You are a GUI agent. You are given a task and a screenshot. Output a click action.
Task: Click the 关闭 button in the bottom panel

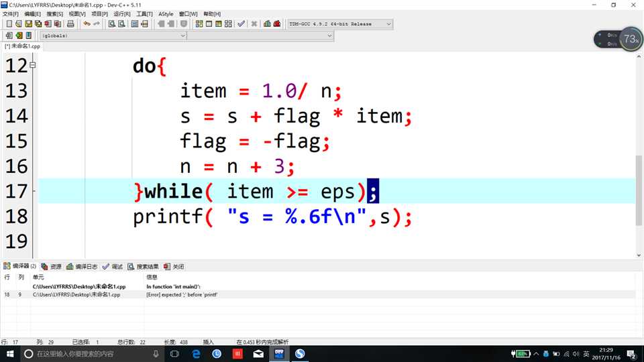174,266
